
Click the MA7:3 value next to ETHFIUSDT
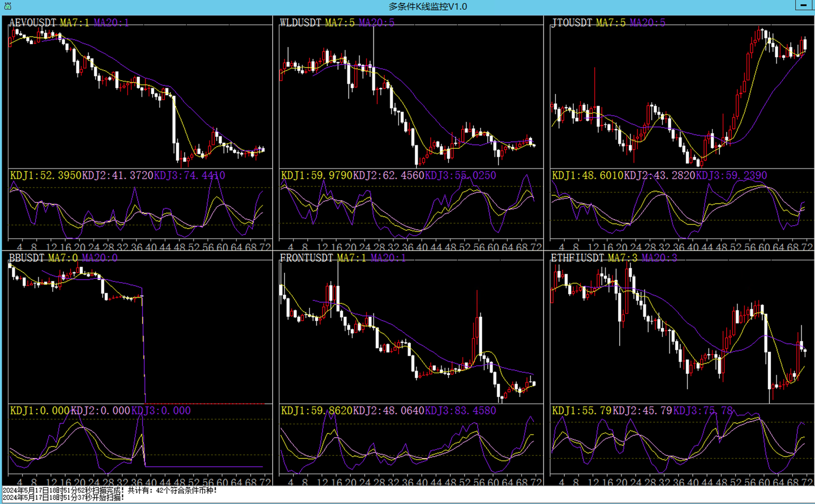623,258
